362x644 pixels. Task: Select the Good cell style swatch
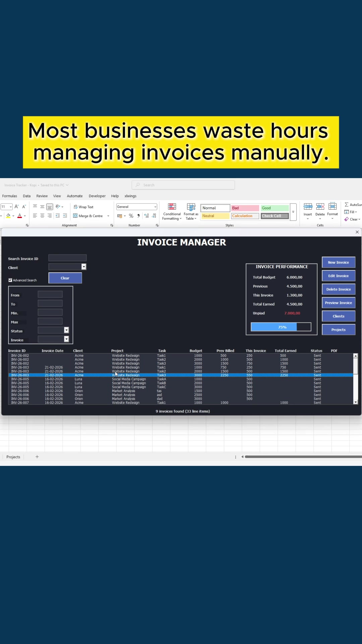click(275, 208)
